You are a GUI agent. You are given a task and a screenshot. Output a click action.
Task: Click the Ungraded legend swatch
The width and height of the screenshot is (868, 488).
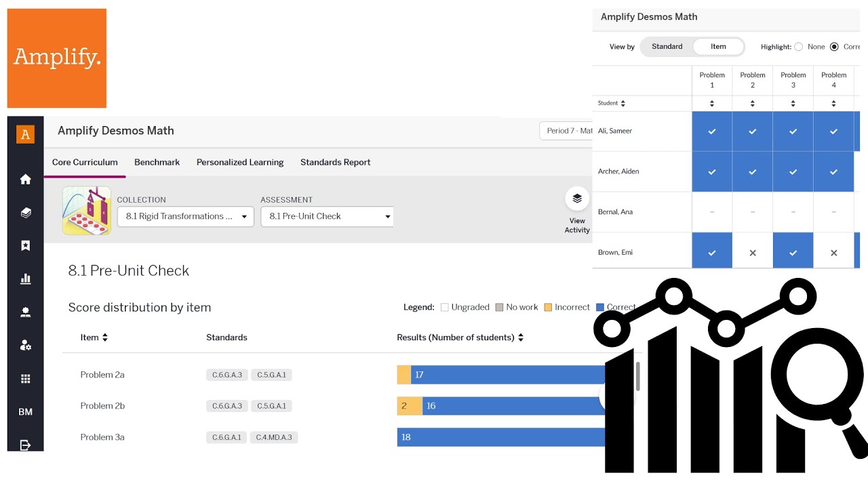point(445,308)
